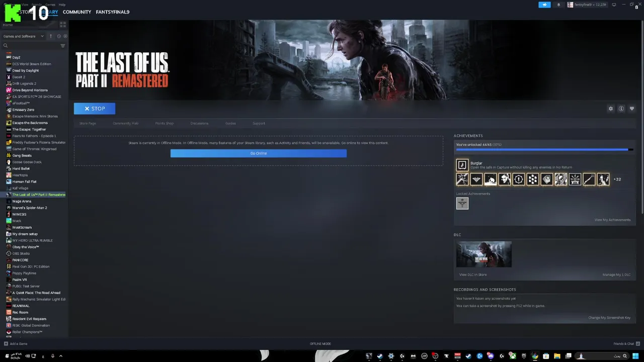Open Xbox app in the taskbar
The image size is (644, 362).
513,356
